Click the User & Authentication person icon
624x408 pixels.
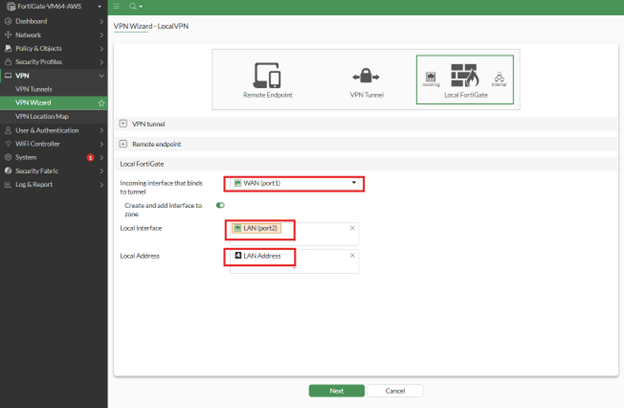(x=8, y=130)
